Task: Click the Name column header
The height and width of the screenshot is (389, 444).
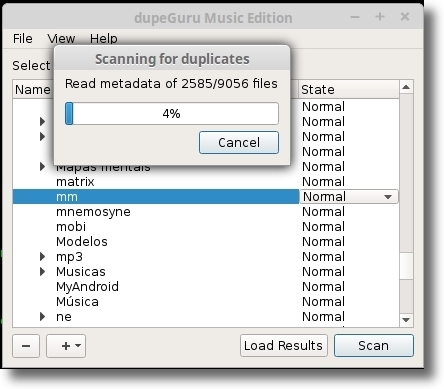Action: pos(33,89)
